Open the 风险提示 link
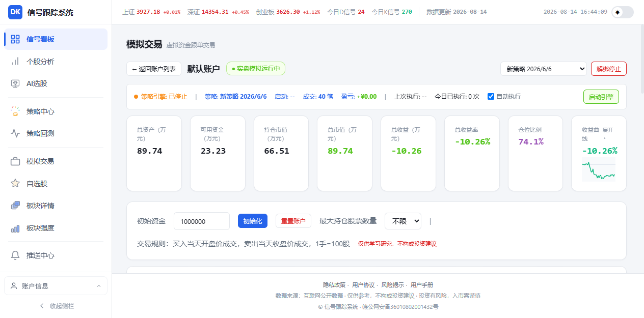This screenshot has height=318, width=644. (393, 285)
